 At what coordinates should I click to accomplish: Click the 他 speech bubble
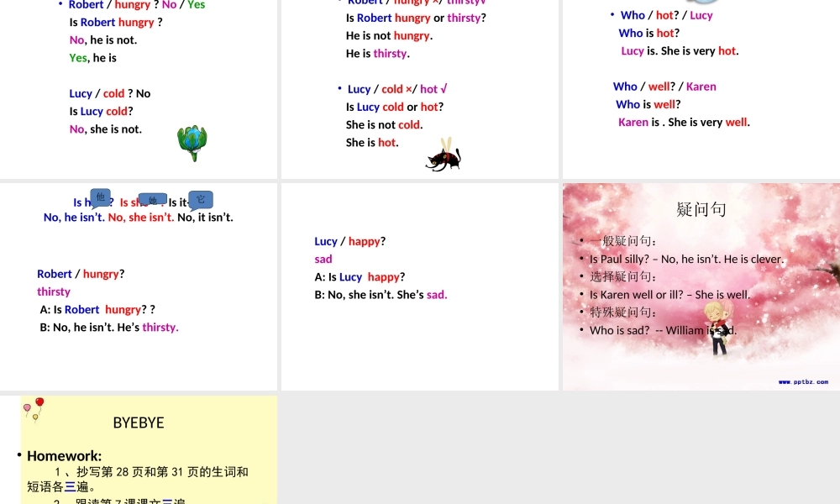(x=101, y=197)
